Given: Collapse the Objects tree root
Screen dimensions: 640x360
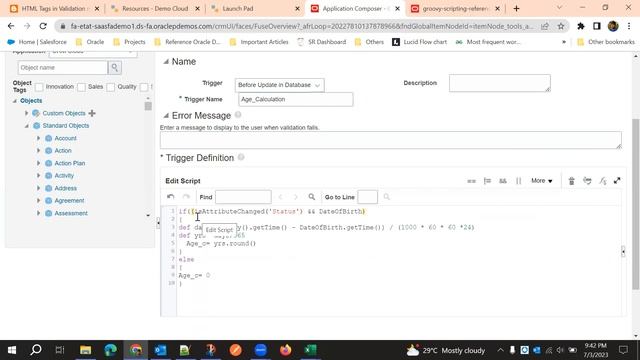Looking at the screenshot, I should [x=15, y=101].
